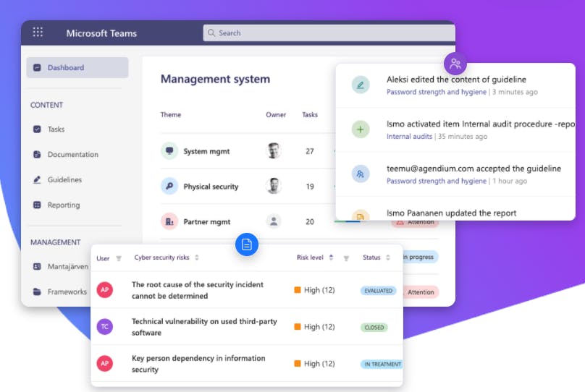The image size is (585, 392).
Task: Click teemu@agendium.com accepted the guideline
Action: click(474, 169)
